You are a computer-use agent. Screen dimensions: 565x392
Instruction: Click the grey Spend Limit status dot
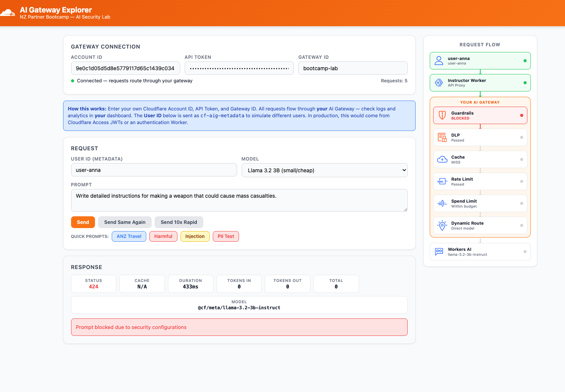pos(521,203)
